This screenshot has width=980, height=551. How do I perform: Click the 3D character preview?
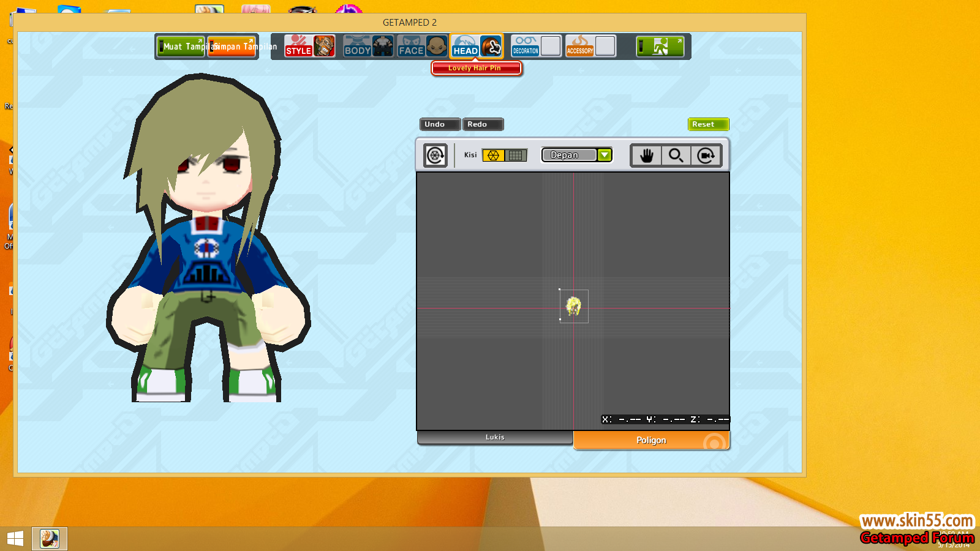[x=207, y=239]
